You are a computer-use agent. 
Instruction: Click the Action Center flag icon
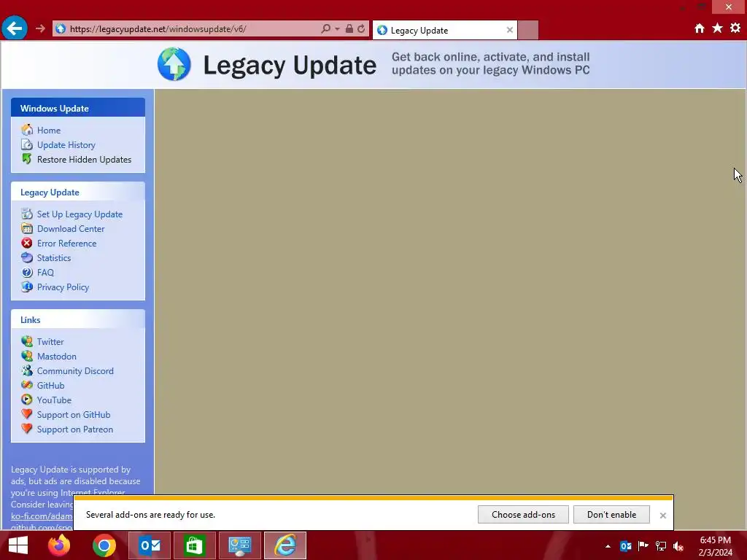(643, 546)
